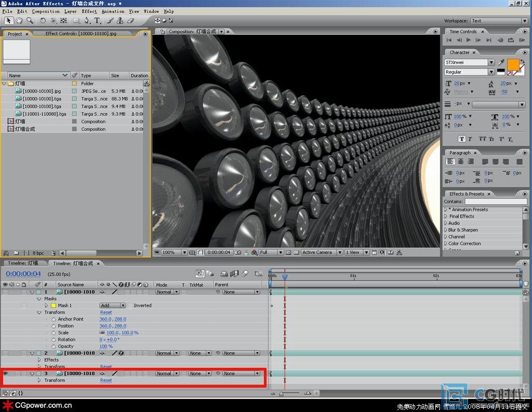Jump to last frame in Time Controls

tap(489, 40)
